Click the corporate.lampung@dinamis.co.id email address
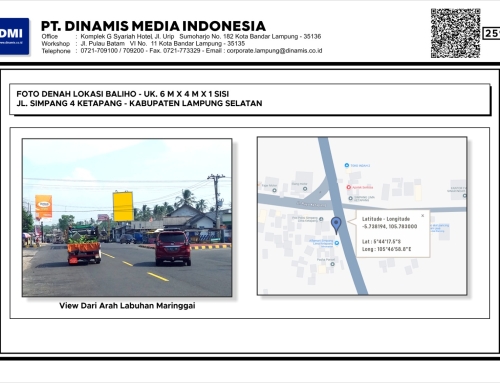The height and width of the screenshot is (383, 500). [274, 51]
